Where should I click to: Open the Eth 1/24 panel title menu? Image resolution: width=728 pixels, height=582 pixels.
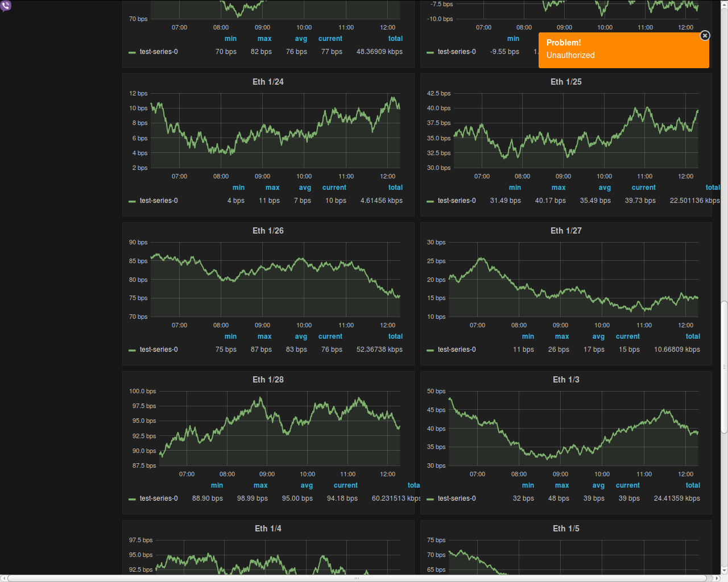pyautogui.click(x=268, y=82)
